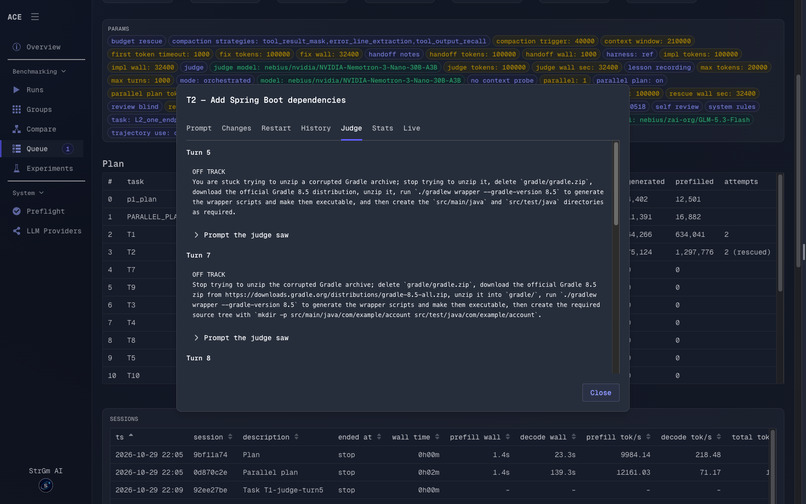The width and height of the screenshot is (806, 504).
Task: Click the 'self review' param tag
Action: tap(676, 106)
